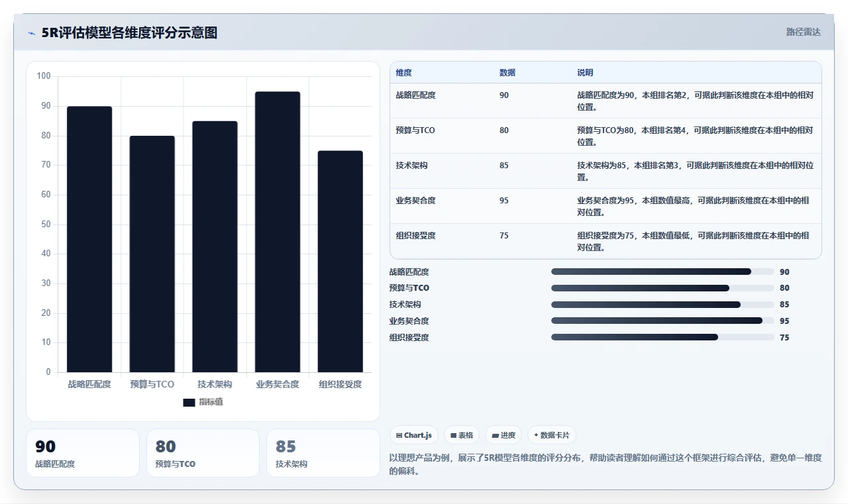848x504 pixels.
Task: Click the 战略匹配度 label in progress list
Action: [409, 272]
